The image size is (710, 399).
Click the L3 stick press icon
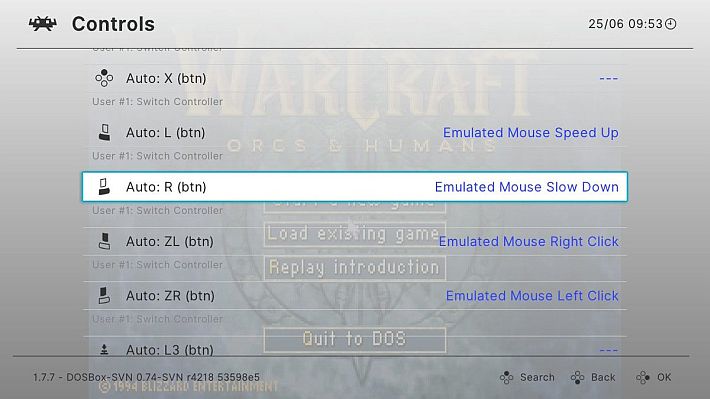click(104, 349)
